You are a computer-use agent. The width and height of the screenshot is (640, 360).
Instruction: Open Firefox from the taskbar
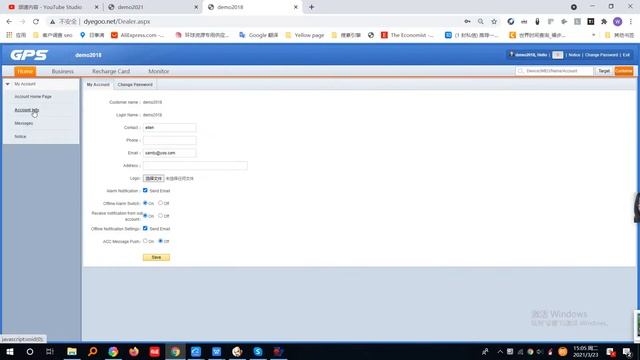[134, 351]
